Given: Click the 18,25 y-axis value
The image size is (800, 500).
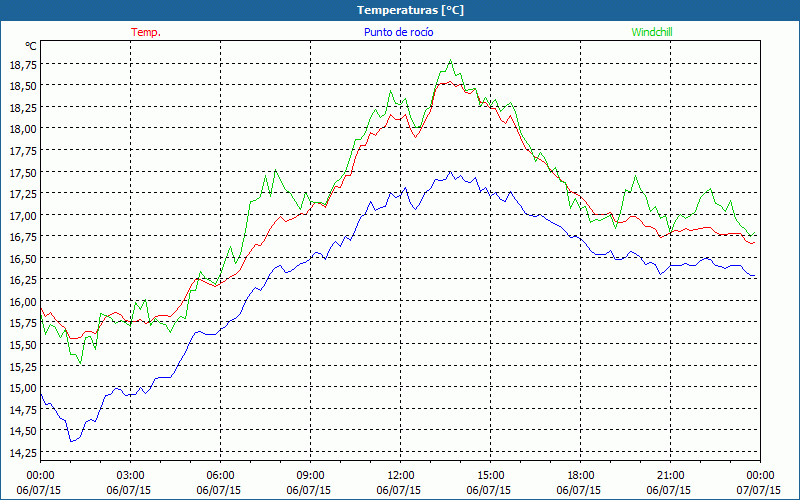Looking at the screenshot, I should (x=23, y=107).
